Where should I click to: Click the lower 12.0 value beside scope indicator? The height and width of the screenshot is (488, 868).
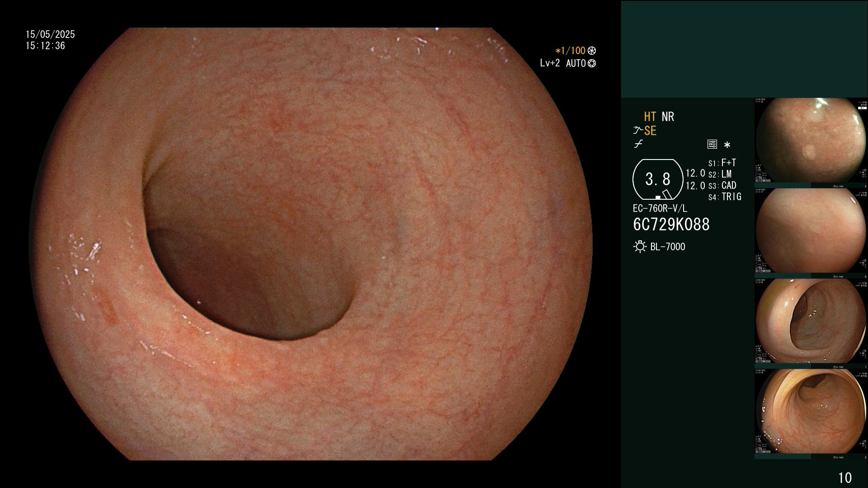pos(695,185)
